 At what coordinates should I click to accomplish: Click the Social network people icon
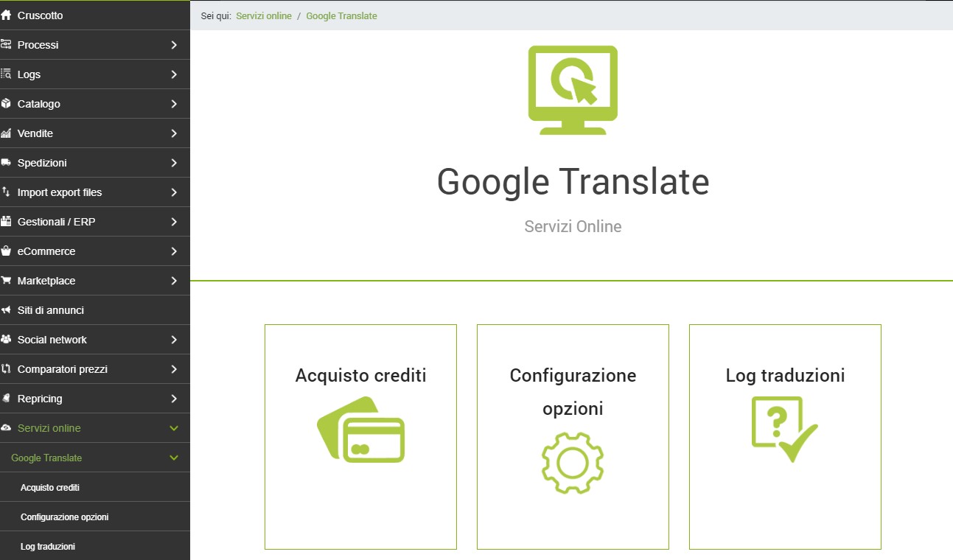(7, 340)
